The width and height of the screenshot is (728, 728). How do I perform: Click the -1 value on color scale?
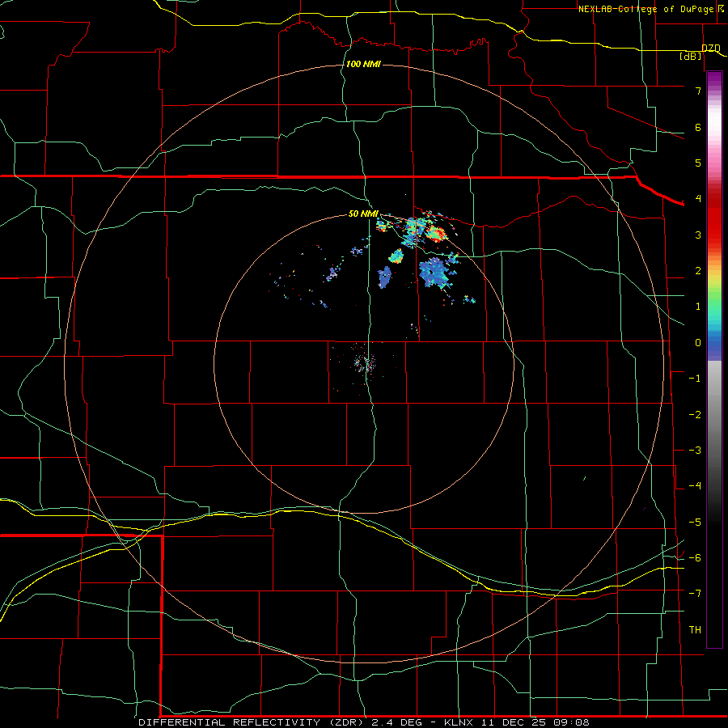pyautogui.click(x=695, y=379)
